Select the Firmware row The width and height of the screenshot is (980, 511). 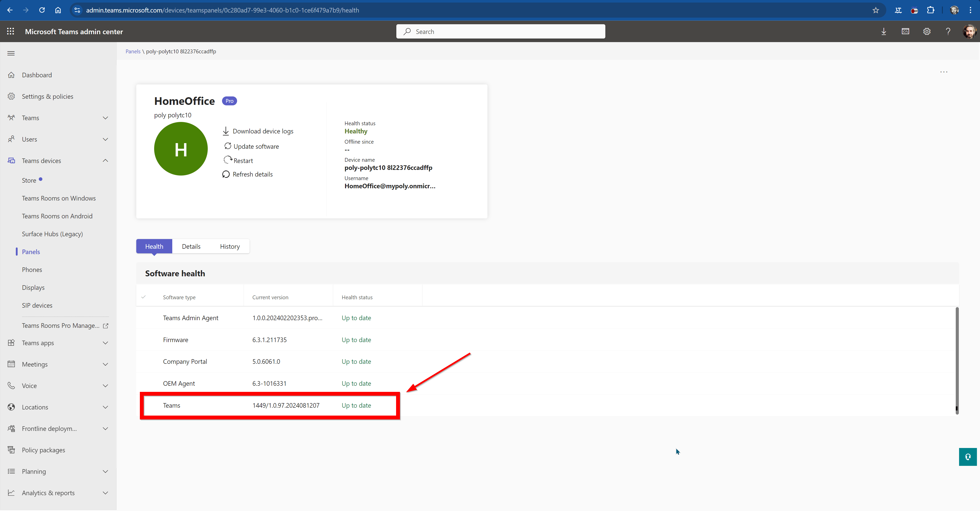tap(546, 340)
